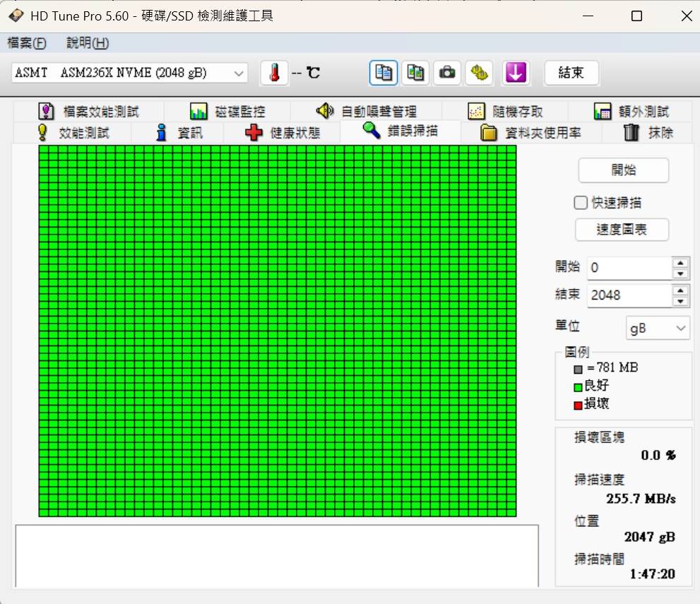Click the 速度圖表 button
This screenshot has height=604, width=700.
tap(622, 230)
